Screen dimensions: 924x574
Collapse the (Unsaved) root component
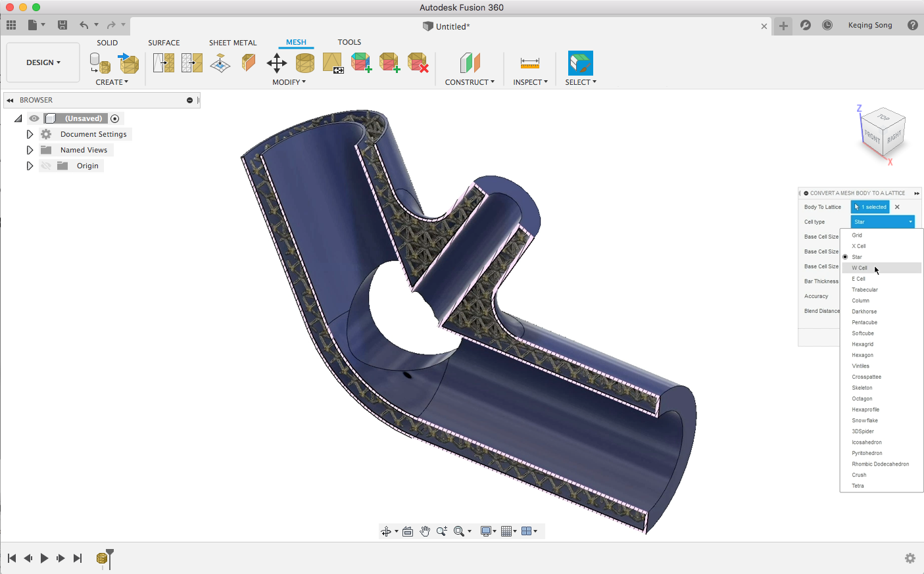pos(18,118)
